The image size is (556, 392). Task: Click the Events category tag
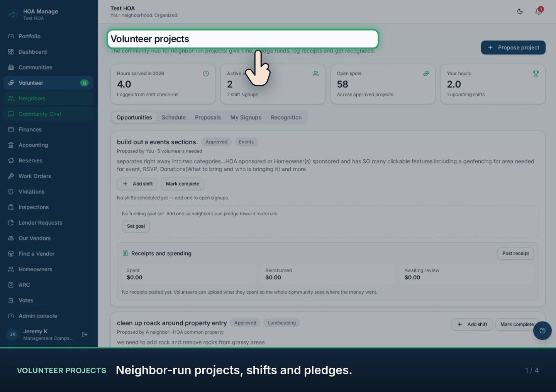(x=246, y=142)
